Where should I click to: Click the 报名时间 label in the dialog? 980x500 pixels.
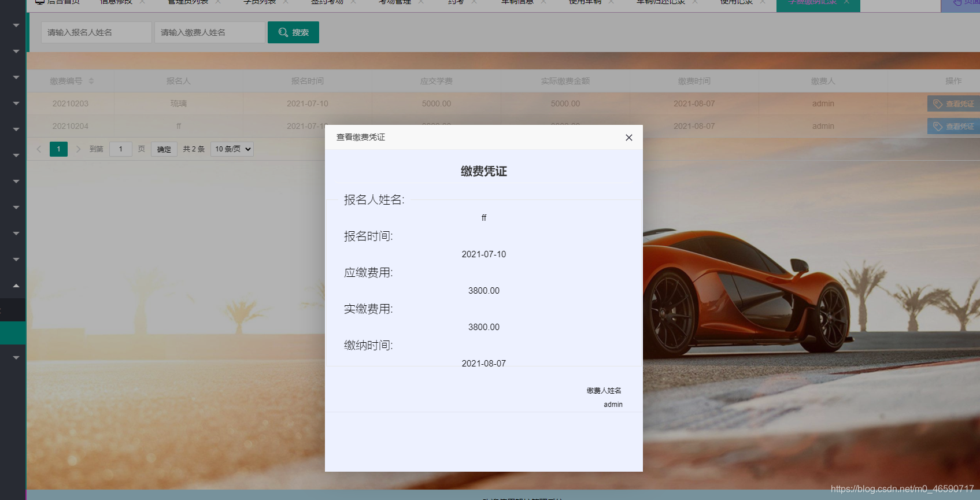coord(368,236)
